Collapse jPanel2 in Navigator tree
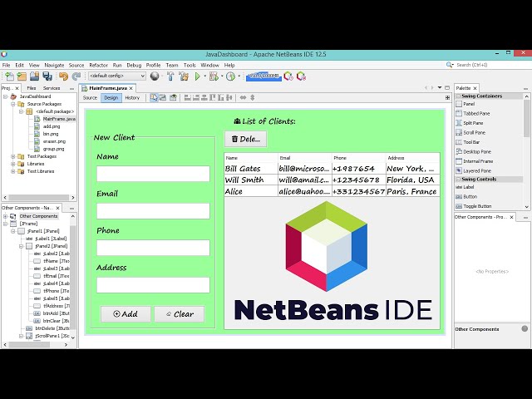Image resolution: width=532 pixels, height=399 pixels. 21,246
